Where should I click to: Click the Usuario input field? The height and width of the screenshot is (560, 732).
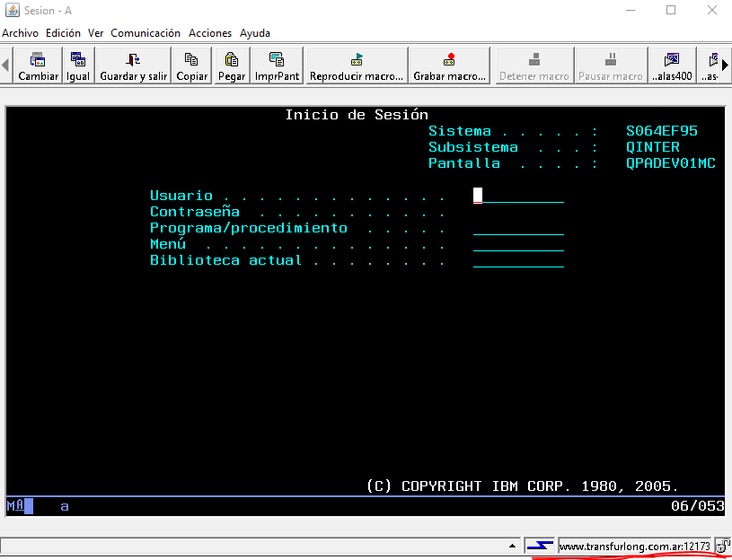click(518, 196)
